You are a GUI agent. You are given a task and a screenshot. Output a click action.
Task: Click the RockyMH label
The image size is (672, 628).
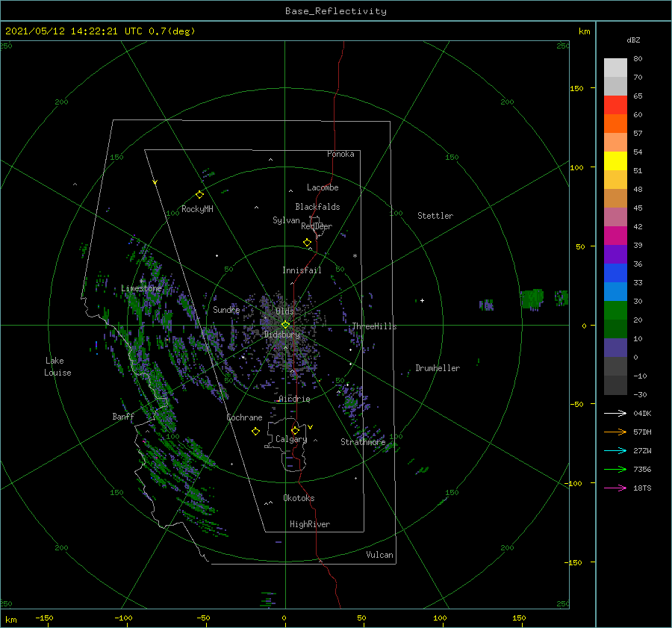pos(197,209)
